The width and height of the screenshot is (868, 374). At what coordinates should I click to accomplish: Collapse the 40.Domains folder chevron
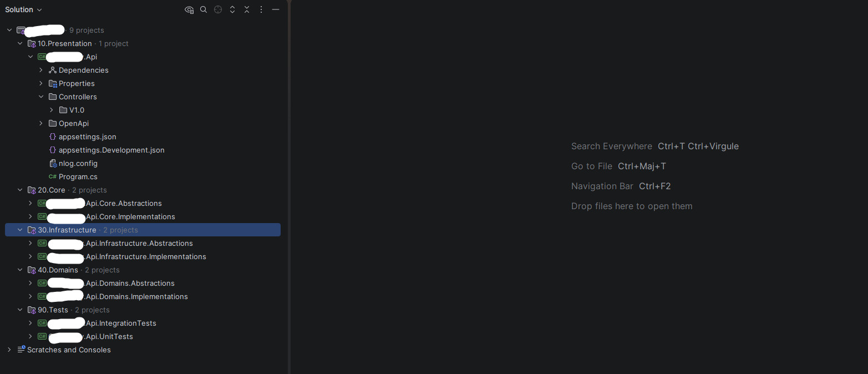coord(20,270)
